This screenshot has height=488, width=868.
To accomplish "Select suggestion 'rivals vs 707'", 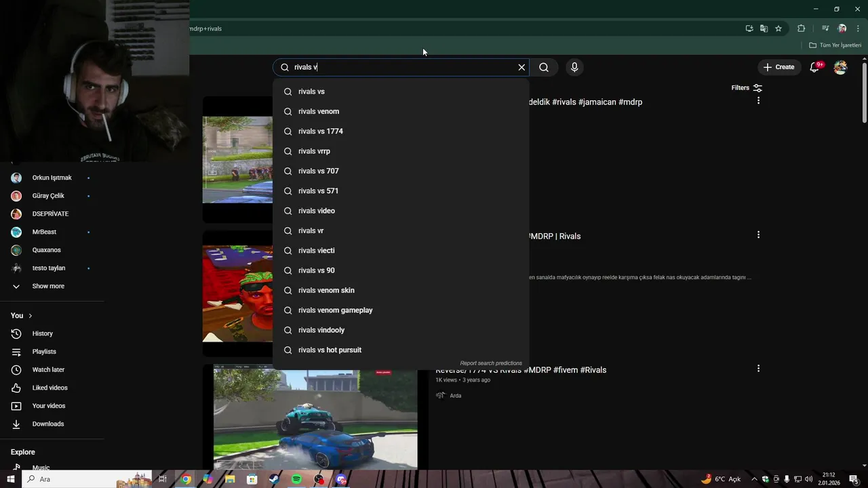I will coord(401,171).
